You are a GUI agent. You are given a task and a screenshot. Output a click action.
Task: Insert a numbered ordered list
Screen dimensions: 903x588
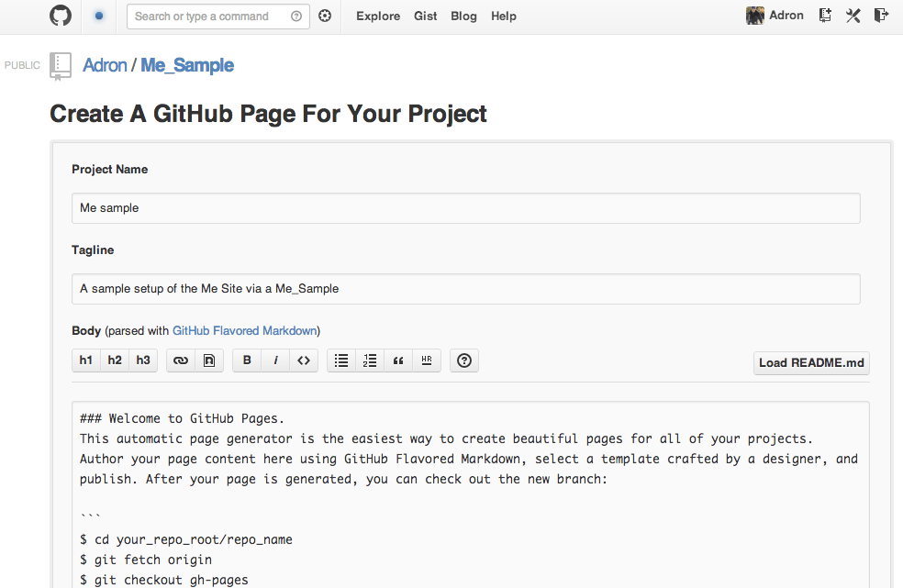(x=370, y=361)
